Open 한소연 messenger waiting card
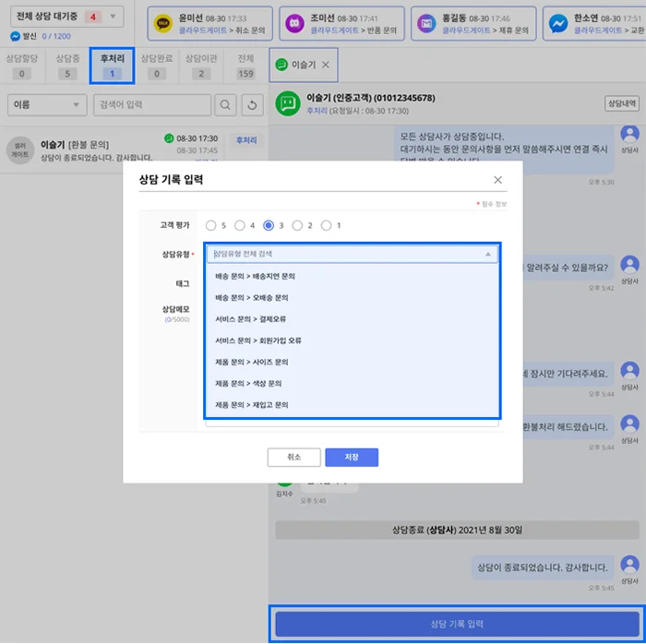The image size is (646, 644). 594,23
